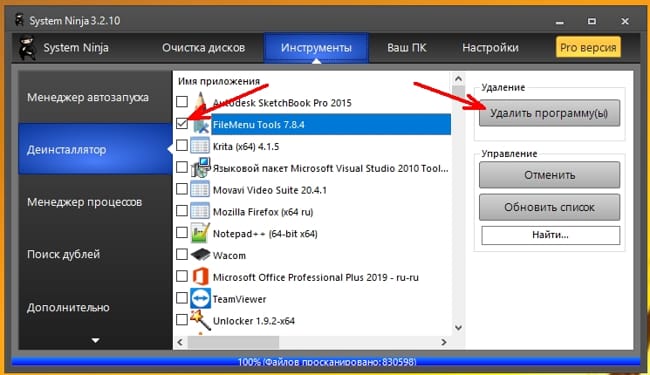Click the Wacom tablet icon
The image size is (650, 375).
[x=201, y=254]
